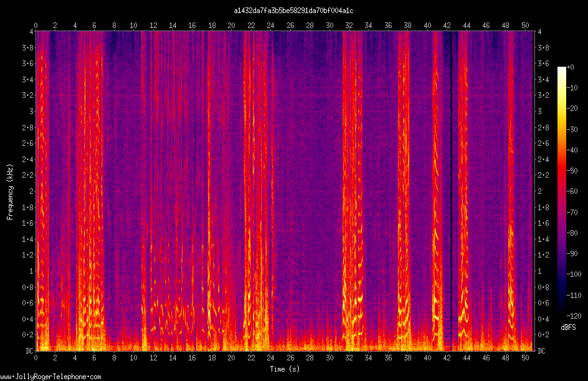Click the color scale gradient bar
This screenshot has width=588, height=381.
[x=561, y=191]
